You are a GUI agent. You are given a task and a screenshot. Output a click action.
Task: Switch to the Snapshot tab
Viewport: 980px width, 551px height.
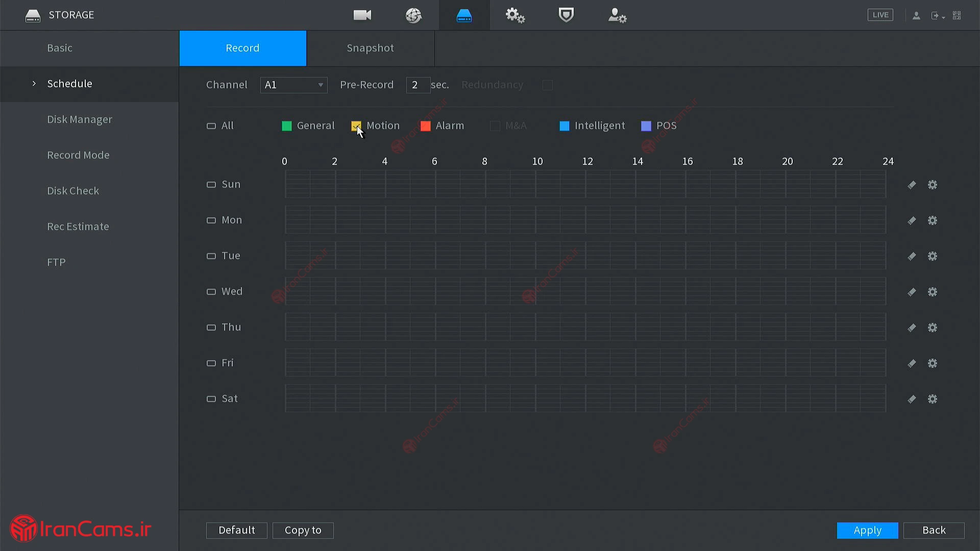click(370, 48)
